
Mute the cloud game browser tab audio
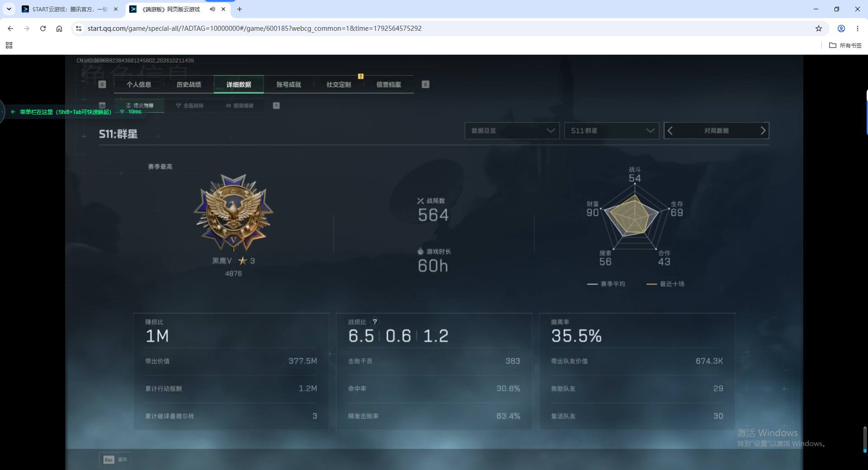(212, 9)
